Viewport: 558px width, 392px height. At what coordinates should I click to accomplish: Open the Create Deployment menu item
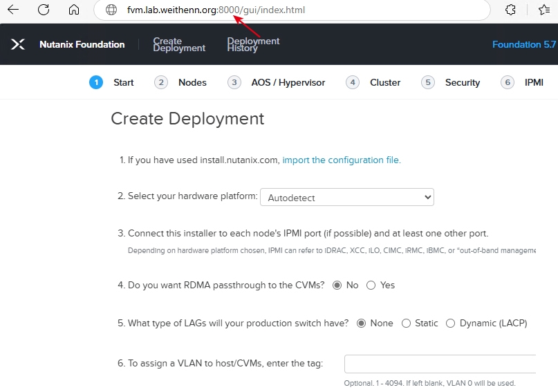click(x=179, y=44)
